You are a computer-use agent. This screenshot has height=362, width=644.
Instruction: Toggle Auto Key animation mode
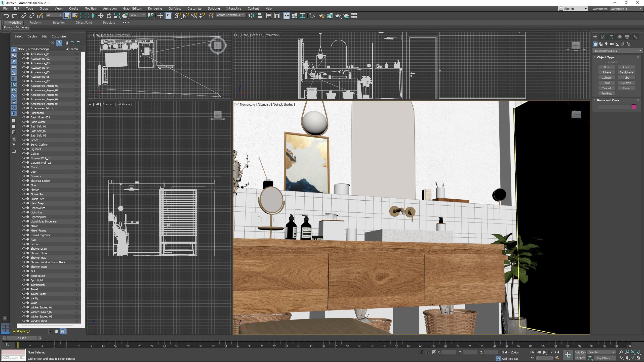[580, 352]
